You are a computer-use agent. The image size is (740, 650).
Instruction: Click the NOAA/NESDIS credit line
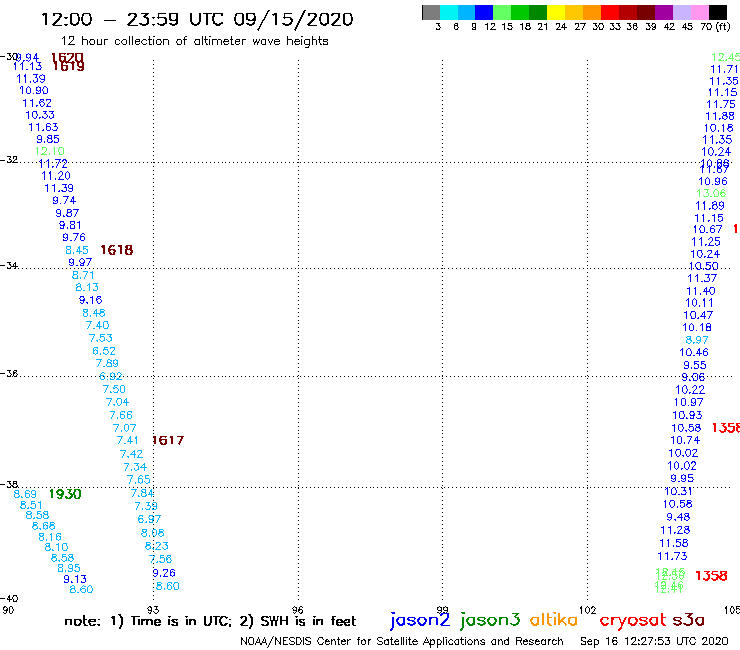pyautogui.click(x=402, y=642)
